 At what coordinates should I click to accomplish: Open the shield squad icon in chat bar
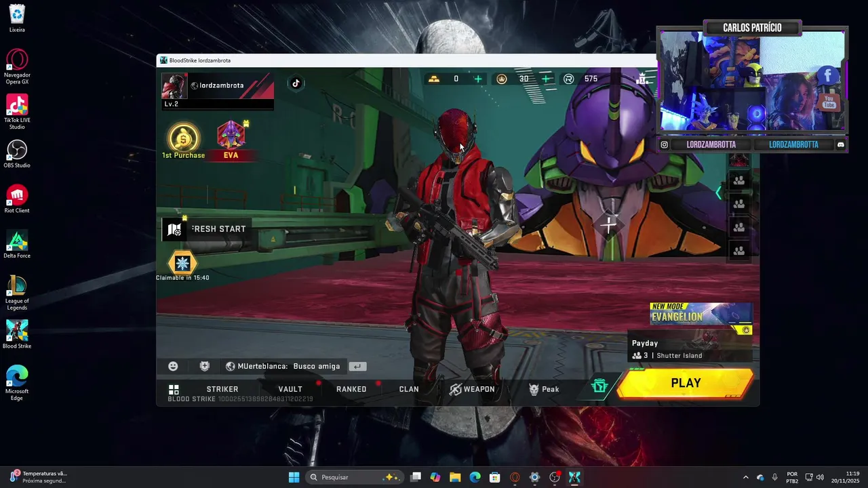coord(204,366)
